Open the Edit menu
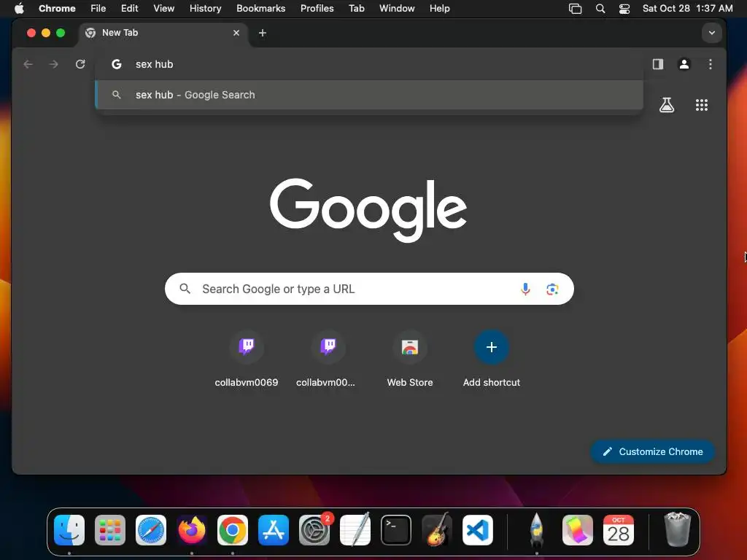747x560 pixels. point(130,8)
